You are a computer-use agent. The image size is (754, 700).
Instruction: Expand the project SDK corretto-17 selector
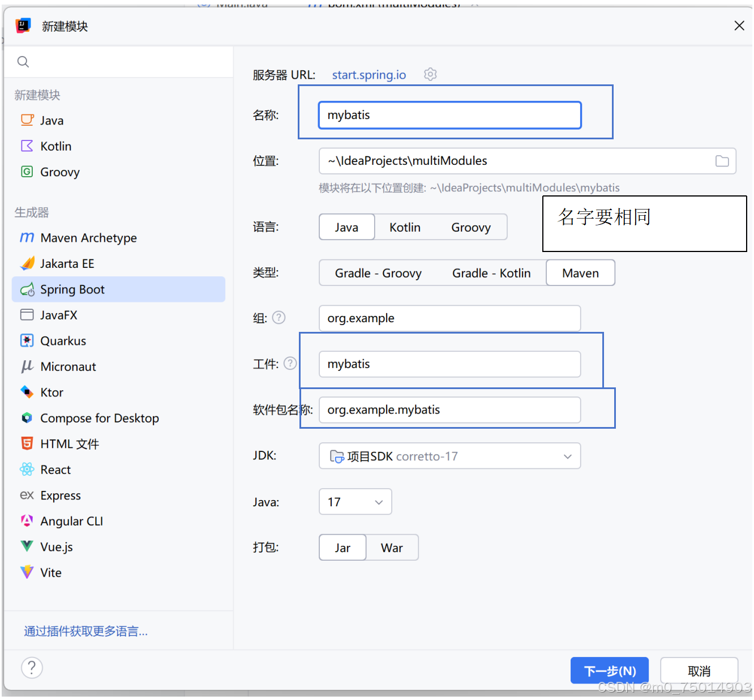pyautogui.click(x=449, y=456)
